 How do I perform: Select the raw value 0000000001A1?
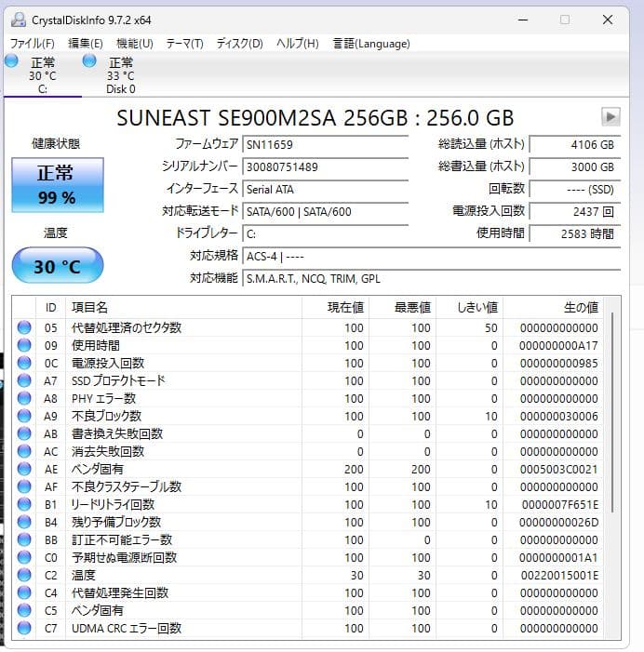click(558, 558)
